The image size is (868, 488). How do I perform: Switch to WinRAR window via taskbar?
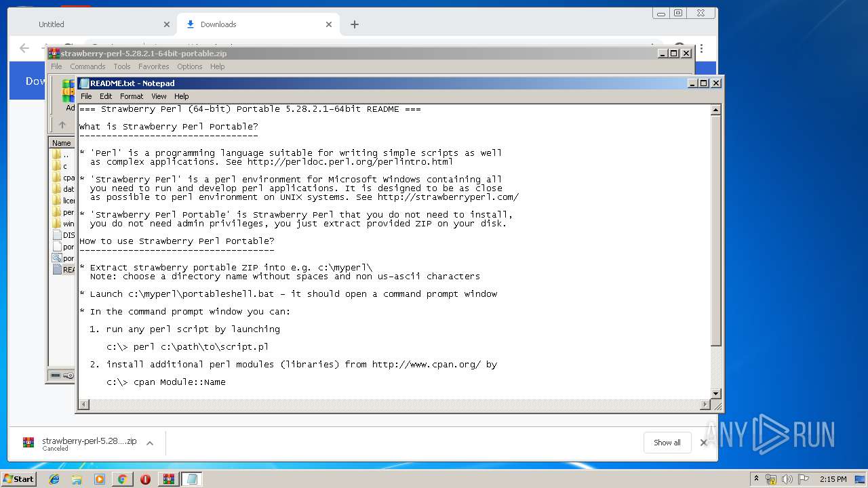click(168, 479)
